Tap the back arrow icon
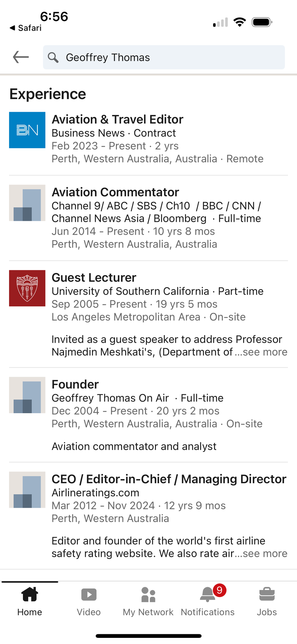Image resolution: width=297 pixels, height=644 pixels. coord(21,57)
